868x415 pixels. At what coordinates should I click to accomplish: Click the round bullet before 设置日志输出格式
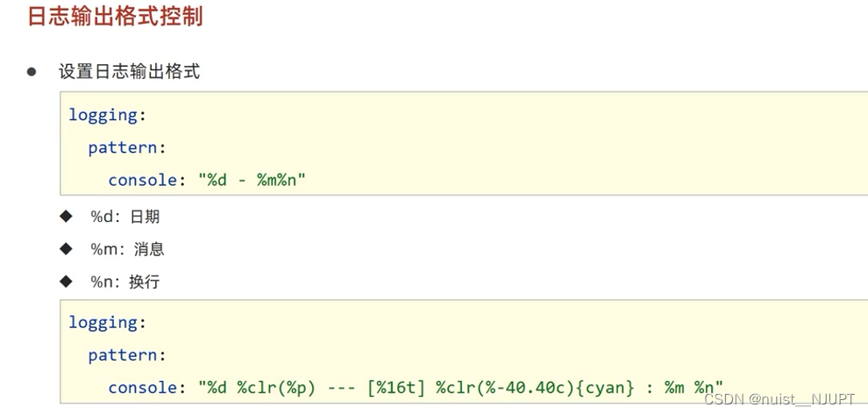click(x=32, y=71)
